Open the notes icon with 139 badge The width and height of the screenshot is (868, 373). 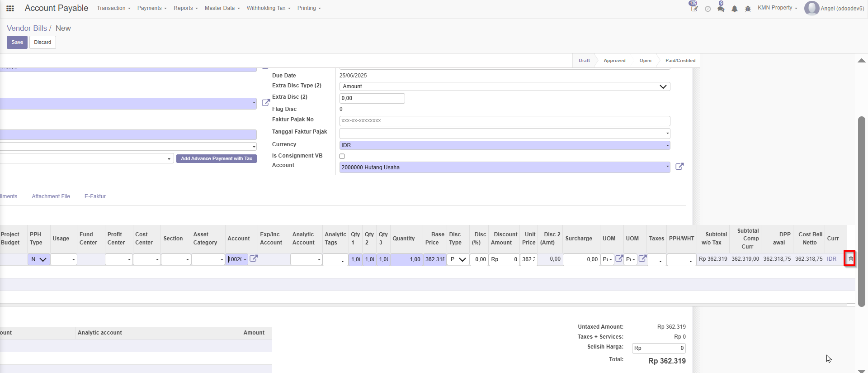coord(694,8)
